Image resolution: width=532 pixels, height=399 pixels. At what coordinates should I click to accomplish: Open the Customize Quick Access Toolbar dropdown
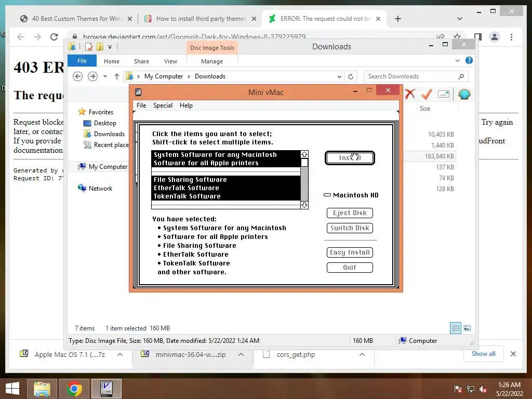[x=110, y=47]
